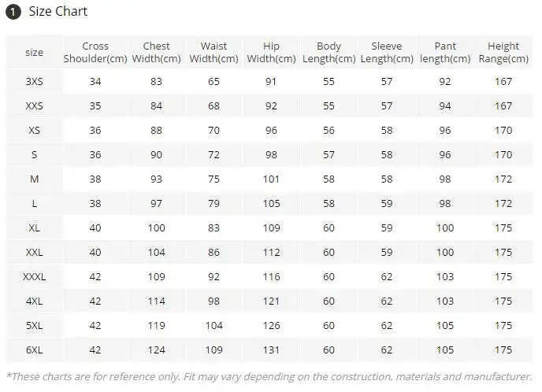Click the Sleeve Length(cm) column header
This screenshot has height=392, width=542.
pos(387,53)
